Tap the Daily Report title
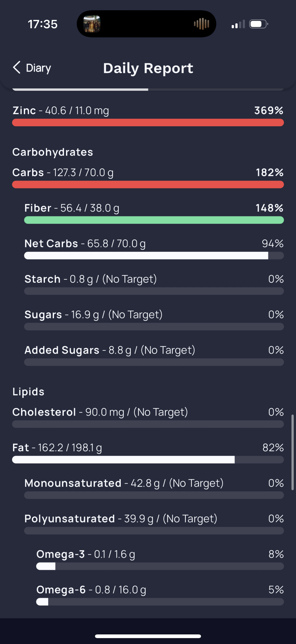Image resolution: width=296 pixels, height=644 pixels. (x=148, y=68)
